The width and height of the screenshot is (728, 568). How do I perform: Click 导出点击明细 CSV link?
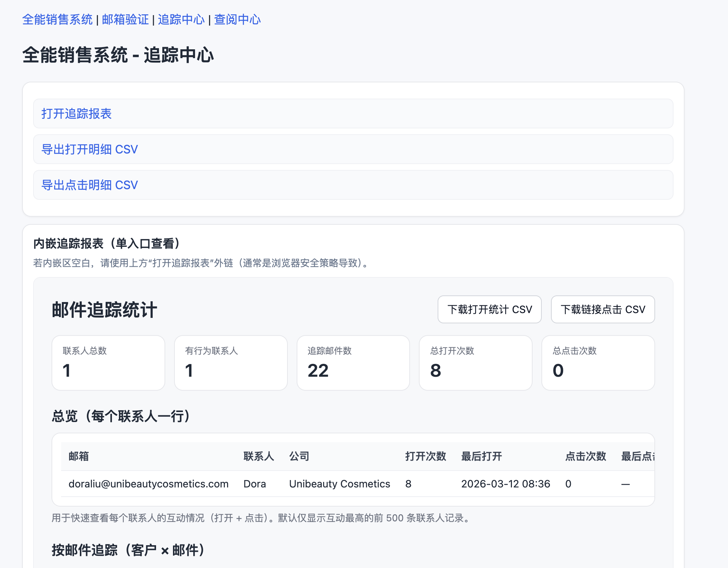click(89, 185)
